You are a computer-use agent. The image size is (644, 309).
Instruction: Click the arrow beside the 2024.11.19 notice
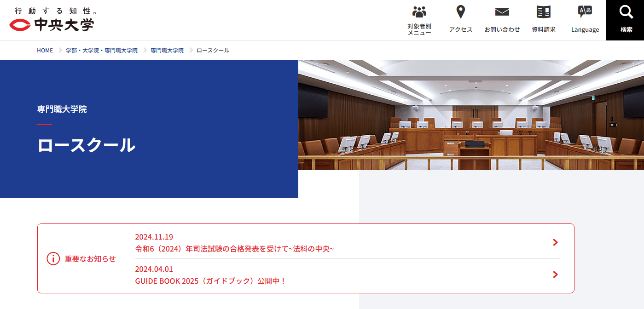click(555, 242)
